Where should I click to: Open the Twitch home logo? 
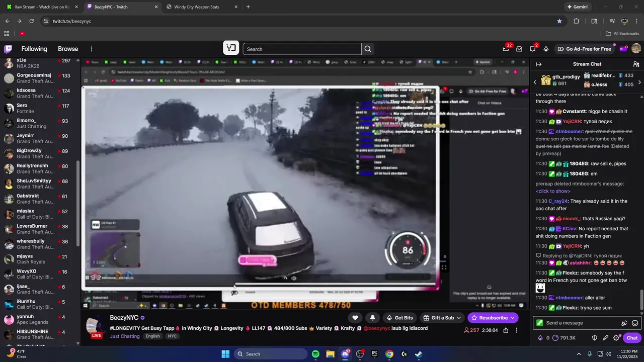pos(8,49)
